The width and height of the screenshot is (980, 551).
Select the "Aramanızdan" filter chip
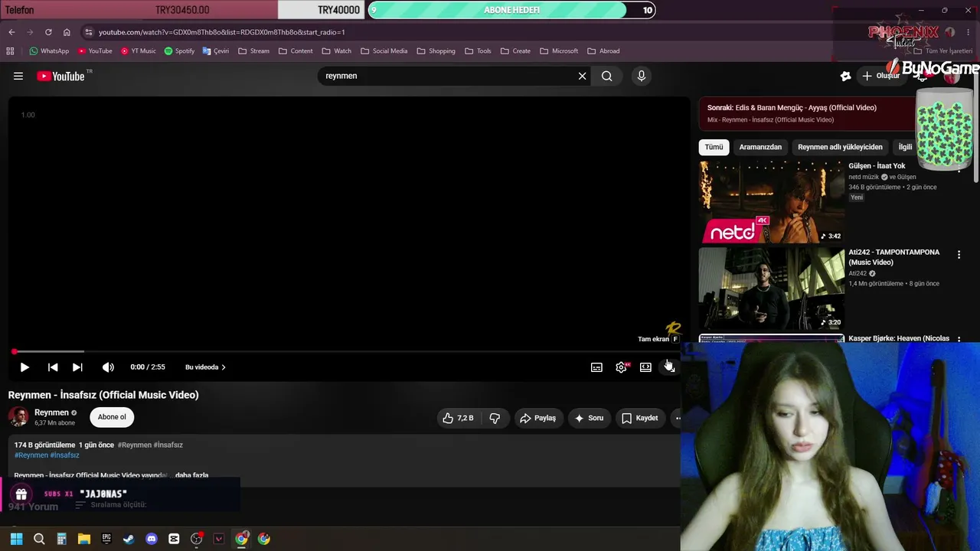click(x=760, y=147)
